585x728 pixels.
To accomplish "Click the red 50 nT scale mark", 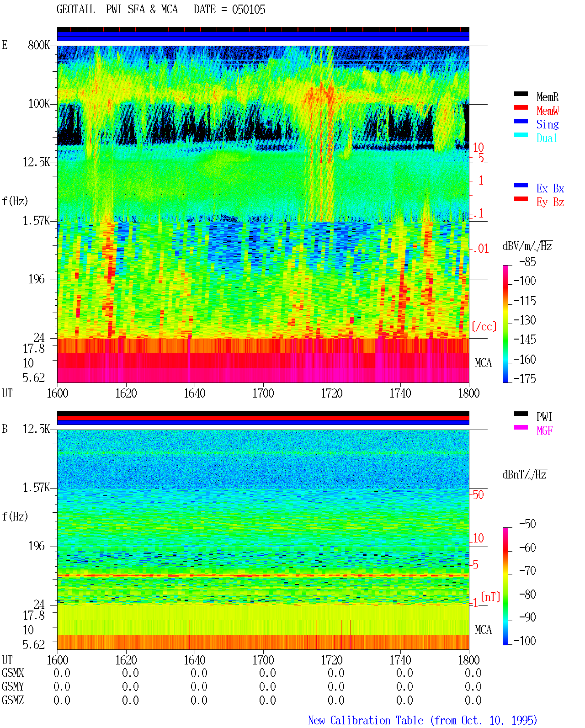I will tap(478, 494).
